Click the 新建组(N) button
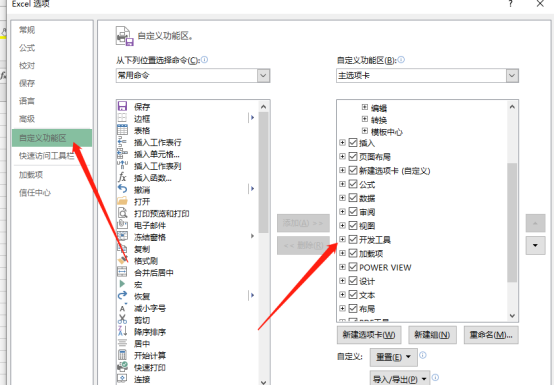554x385 pixels. 432,334
